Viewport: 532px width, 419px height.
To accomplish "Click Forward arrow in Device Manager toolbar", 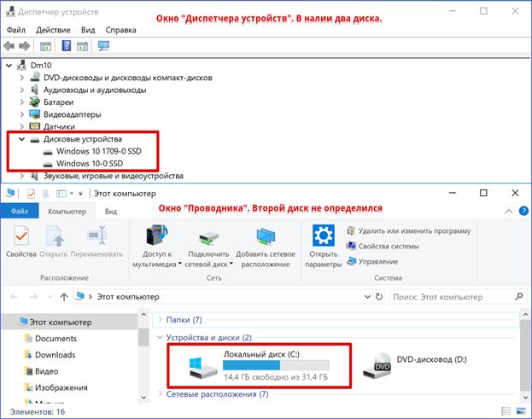I will (24, 46).
